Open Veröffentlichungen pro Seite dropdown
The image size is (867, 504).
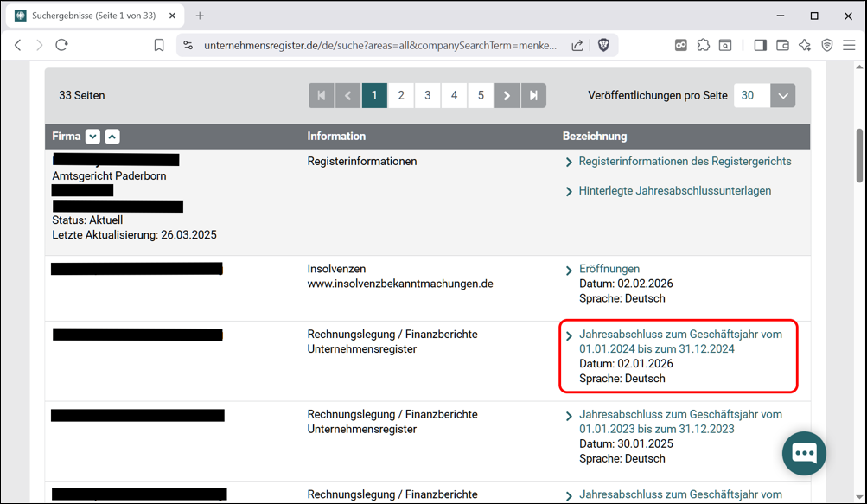coord(782,96)
